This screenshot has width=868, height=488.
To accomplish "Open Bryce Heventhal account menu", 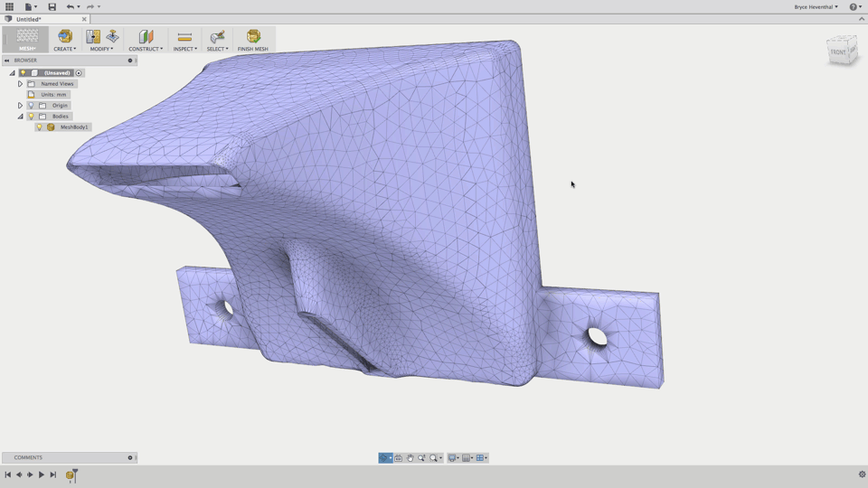I will click(x=816, y=6).
